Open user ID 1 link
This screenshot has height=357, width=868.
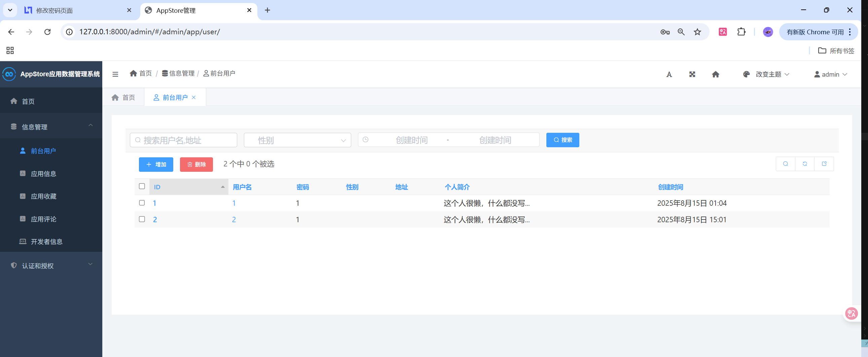(155, 203)
